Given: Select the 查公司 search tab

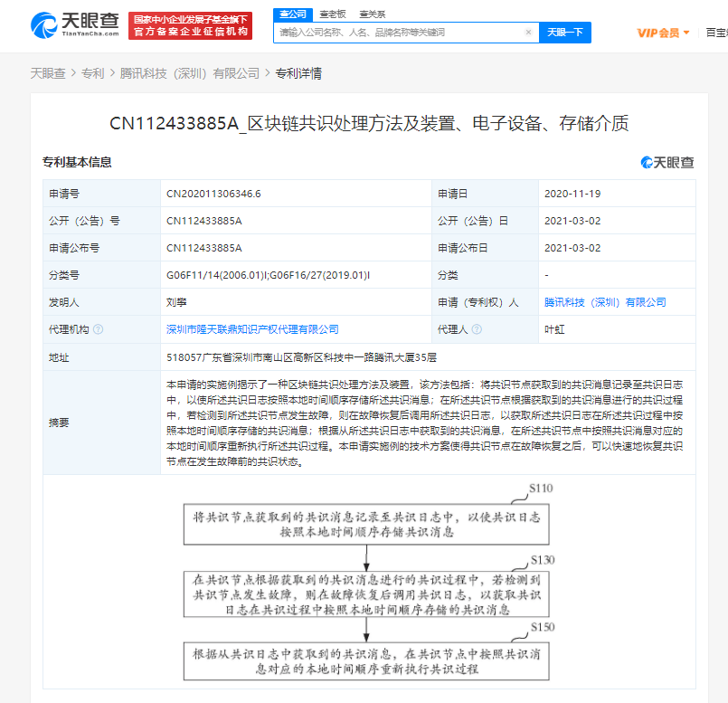Looking at the screenshot, I should click(292, 14).
